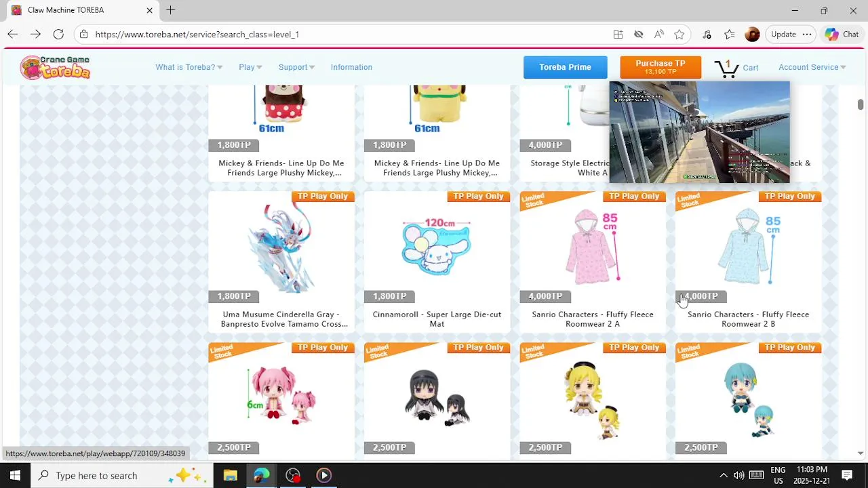Screen dimensions: 868x488
Task: Click the Edge Update button
Action: [783, 34]
